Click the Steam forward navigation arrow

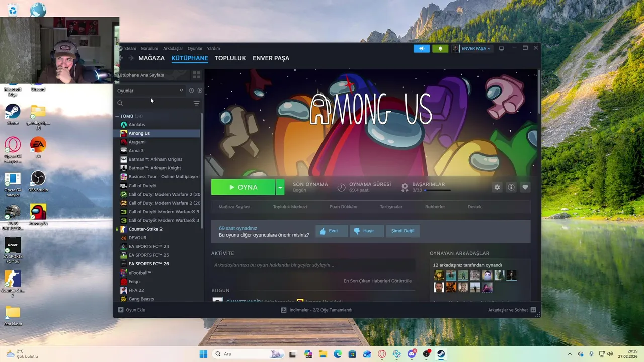coord(131,58)
